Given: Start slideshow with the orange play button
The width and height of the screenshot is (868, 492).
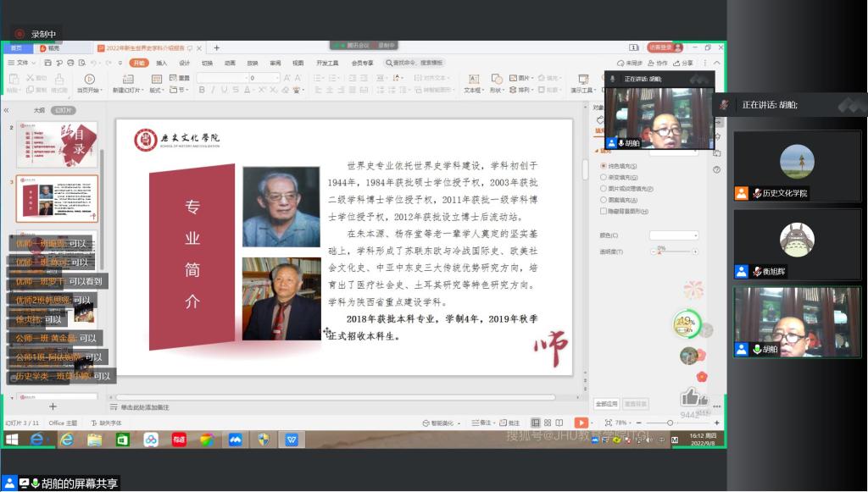Looking at the screenshot, I should [581, 423].
